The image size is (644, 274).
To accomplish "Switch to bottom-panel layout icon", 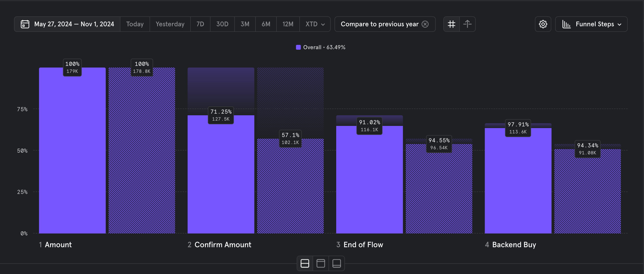I will tap(336, 263).
